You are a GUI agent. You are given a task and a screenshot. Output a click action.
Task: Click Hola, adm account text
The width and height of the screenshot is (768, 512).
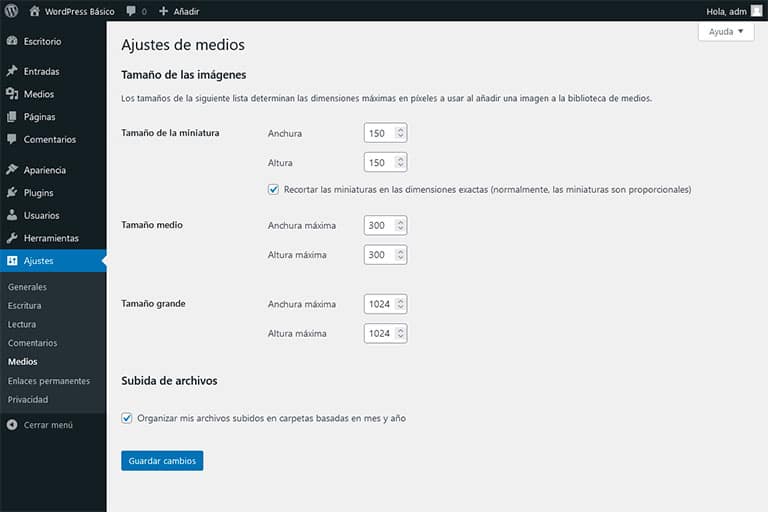[x=726, y=11]
